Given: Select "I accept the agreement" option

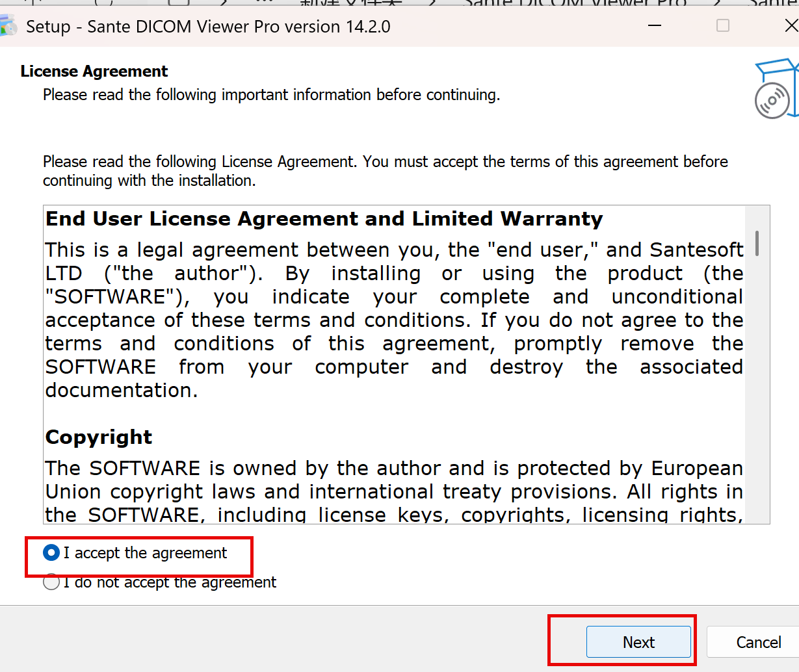Looking at the screenshot, I should click(x=51, y=553).
